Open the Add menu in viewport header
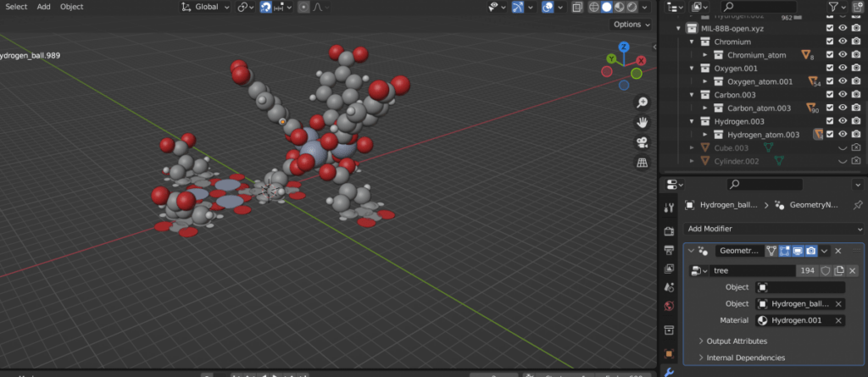This screenshot has width=868, height=377. click(x=44, y=7)
